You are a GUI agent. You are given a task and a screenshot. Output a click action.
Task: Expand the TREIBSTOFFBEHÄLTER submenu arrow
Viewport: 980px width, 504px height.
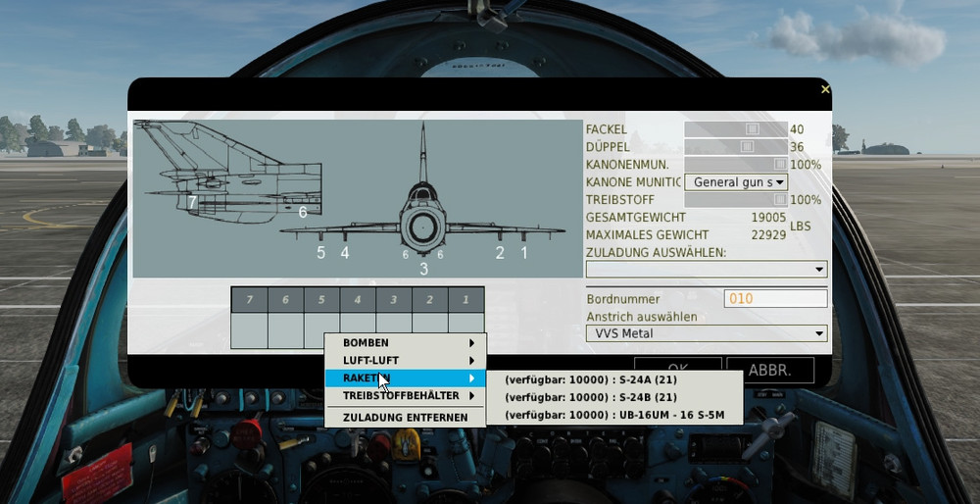pos(472,396)
